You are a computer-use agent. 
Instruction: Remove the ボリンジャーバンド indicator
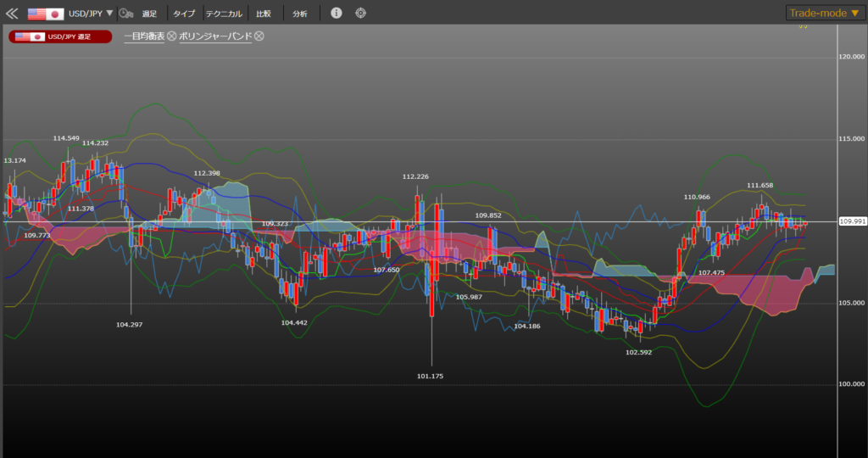(x=259, y=36)
